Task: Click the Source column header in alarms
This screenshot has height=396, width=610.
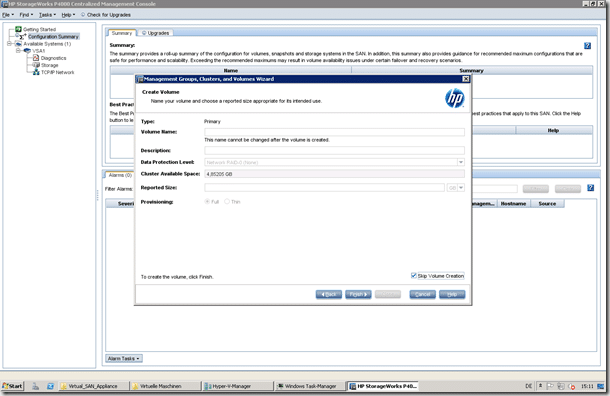Action: pos(547,203)
